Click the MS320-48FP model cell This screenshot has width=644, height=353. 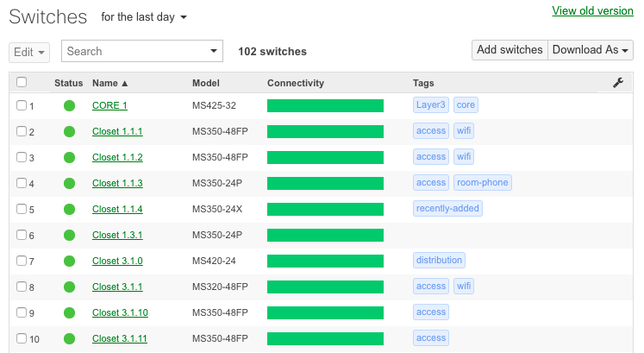click(220, 287)
